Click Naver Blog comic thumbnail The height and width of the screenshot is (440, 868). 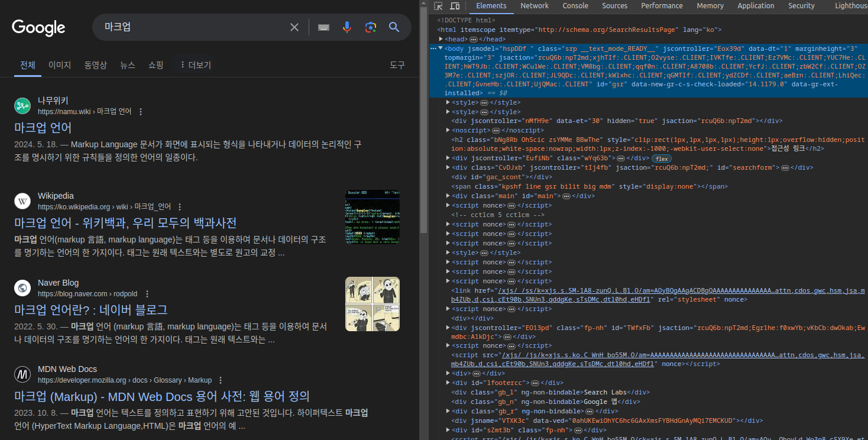[373, 304]
